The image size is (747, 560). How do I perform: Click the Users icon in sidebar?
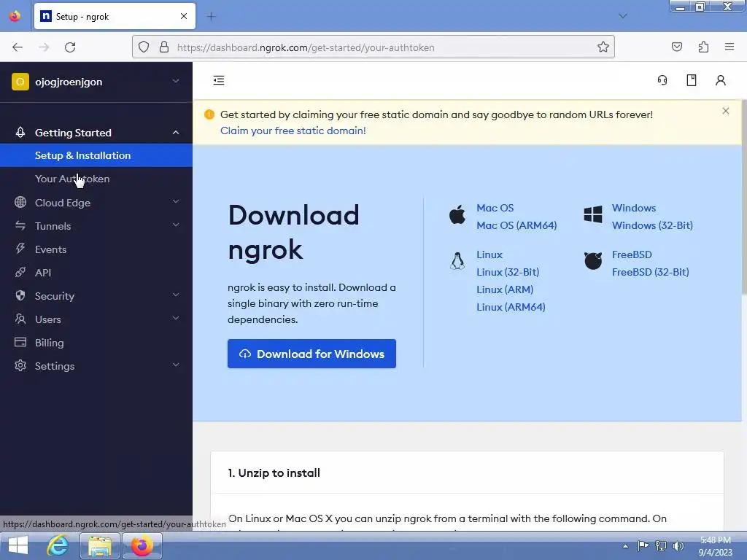pyautogui.click(x=20, y=319)
